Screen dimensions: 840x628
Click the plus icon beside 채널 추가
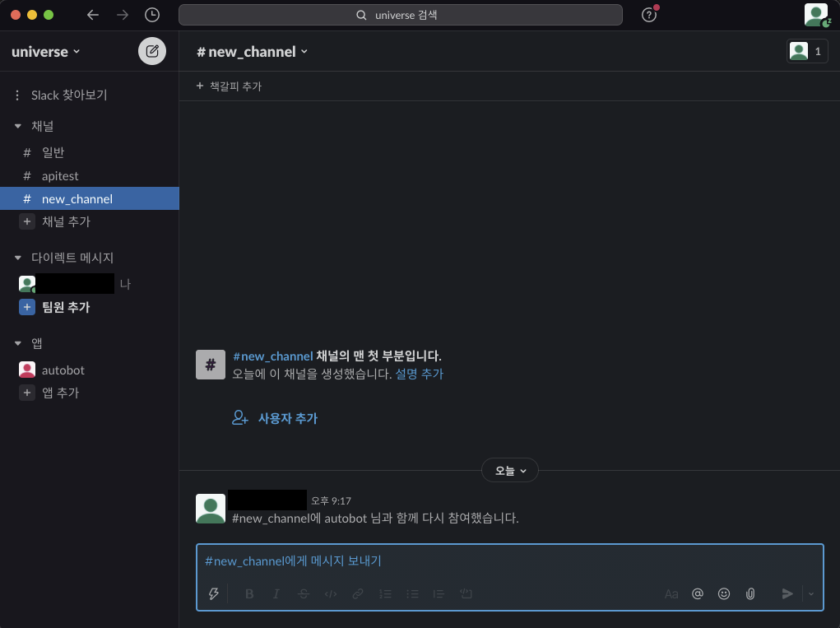[x=27, y=221]
